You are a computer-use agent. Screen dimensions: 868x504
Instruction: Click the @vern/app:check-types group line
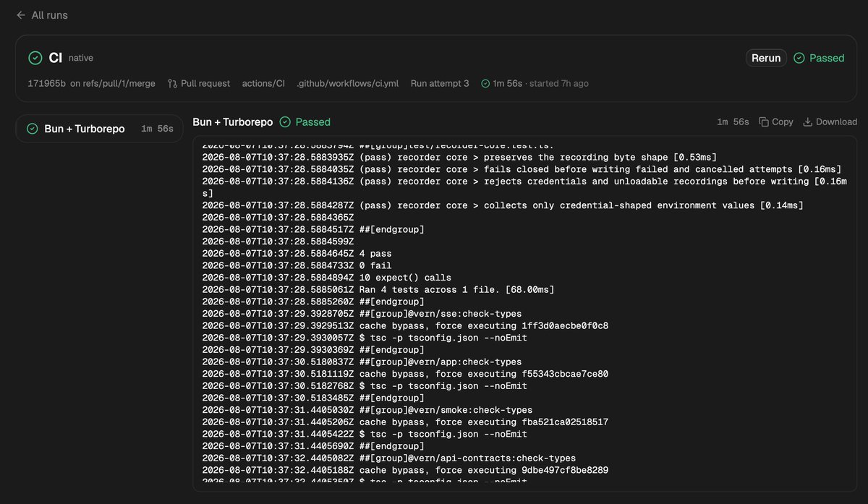coord(362,362)
